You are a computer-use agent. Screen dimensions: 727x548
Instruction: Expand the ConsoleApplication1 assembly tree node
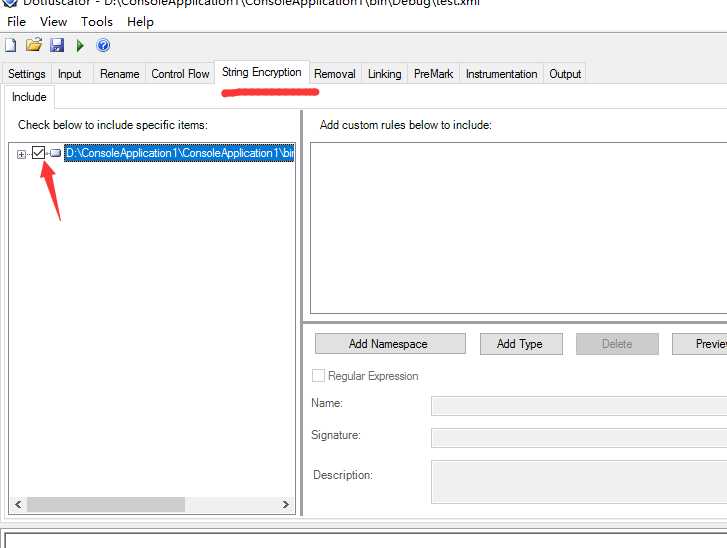tap(21, 154)
